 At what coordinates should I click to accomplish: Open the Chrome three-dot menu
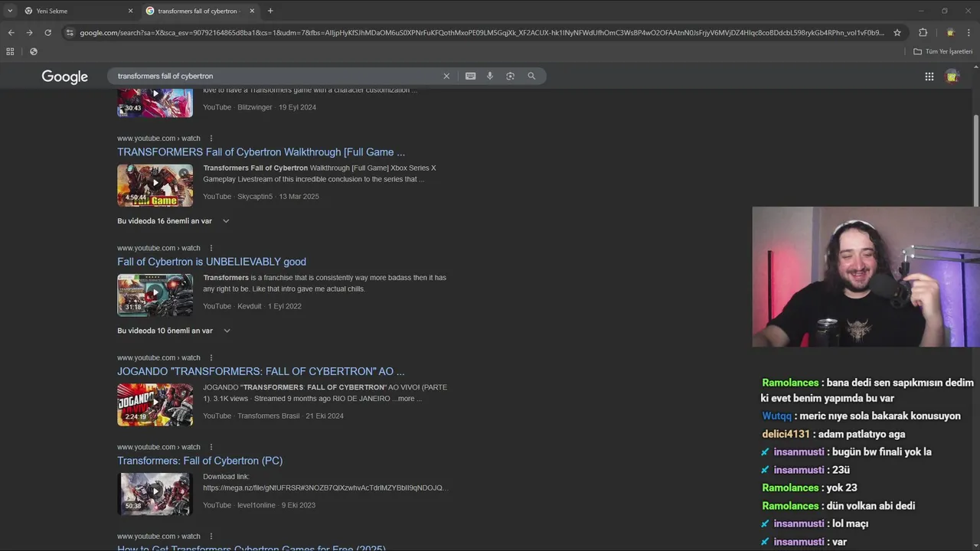[x=969, y=32]
